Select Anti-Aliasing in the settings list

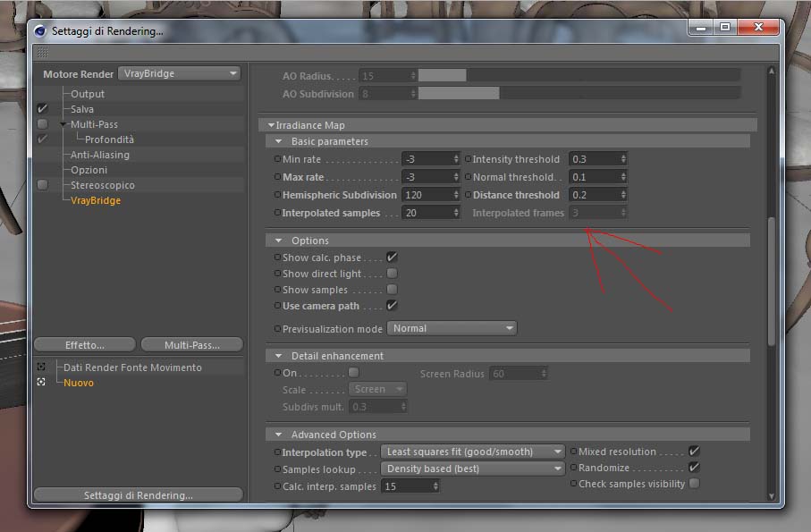coord(100,155)
